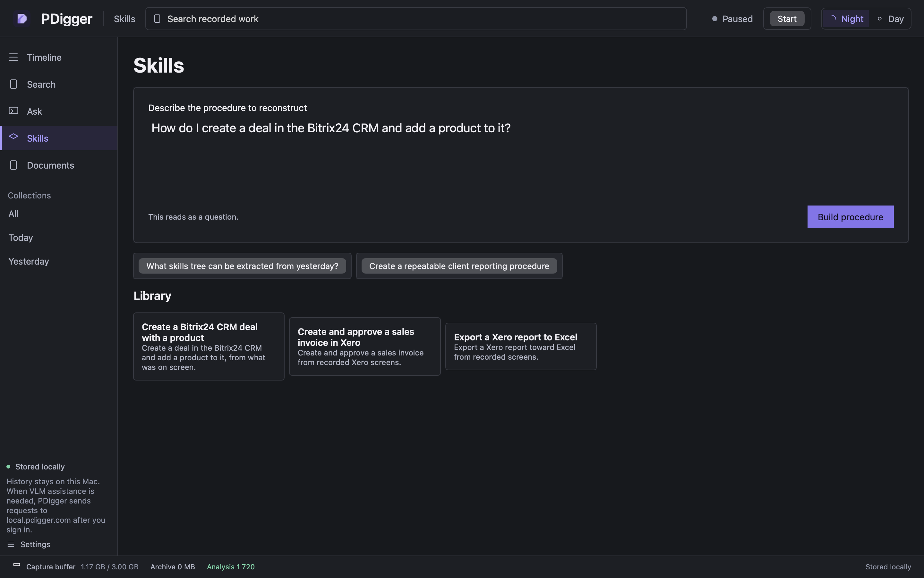Click the Capture buffer icon in status bar
Viewport: 924px width, 578px height.
click(16, 565)
